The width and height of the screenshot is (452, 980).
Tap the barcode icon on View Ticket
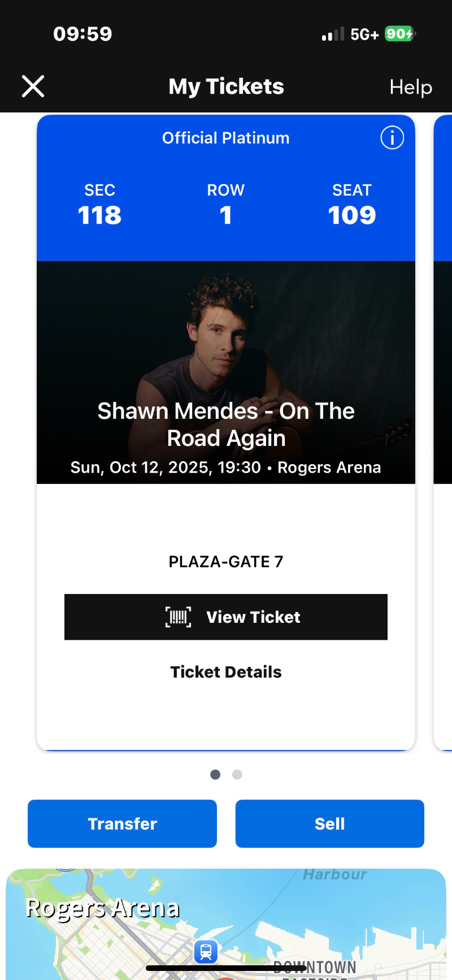click(178, 617)
